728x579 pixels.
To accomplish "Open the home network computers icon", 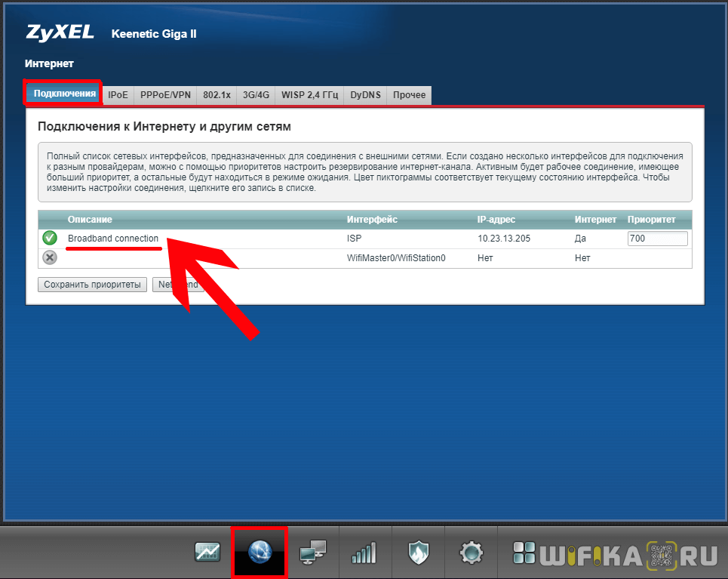I will pyautogui.click(x=312, y=552).
